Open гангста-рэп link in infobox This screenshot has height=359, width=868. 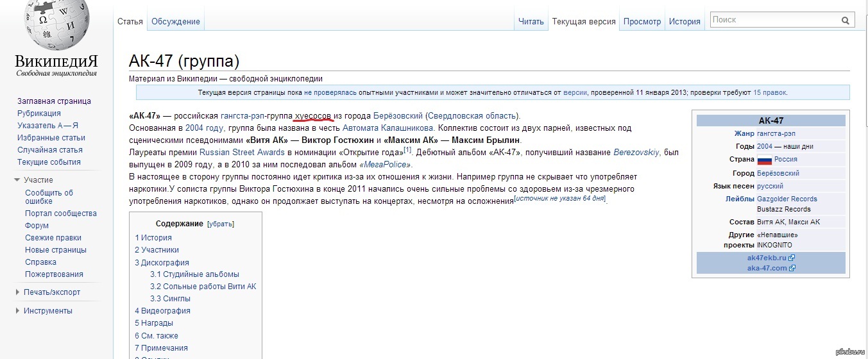777,134
